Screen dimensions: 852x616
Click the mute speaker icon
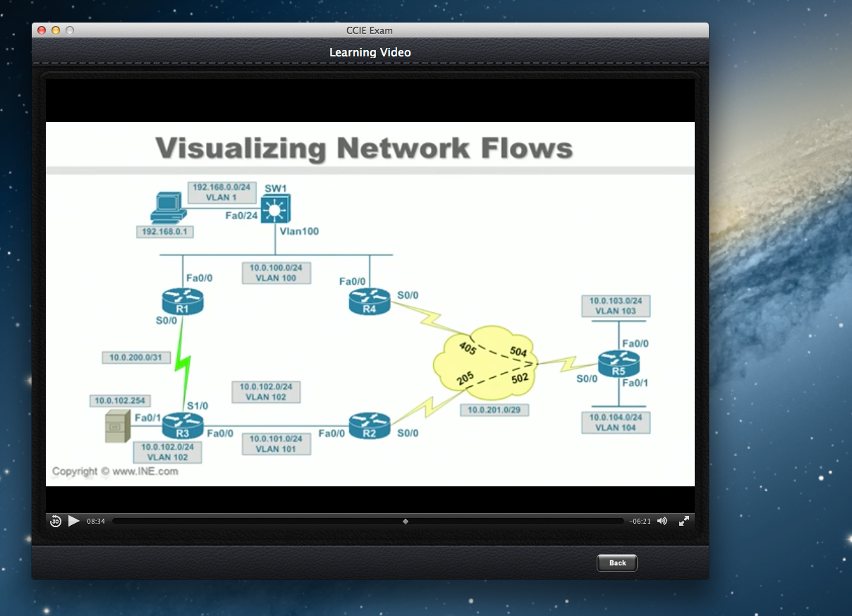click(662, 521)
